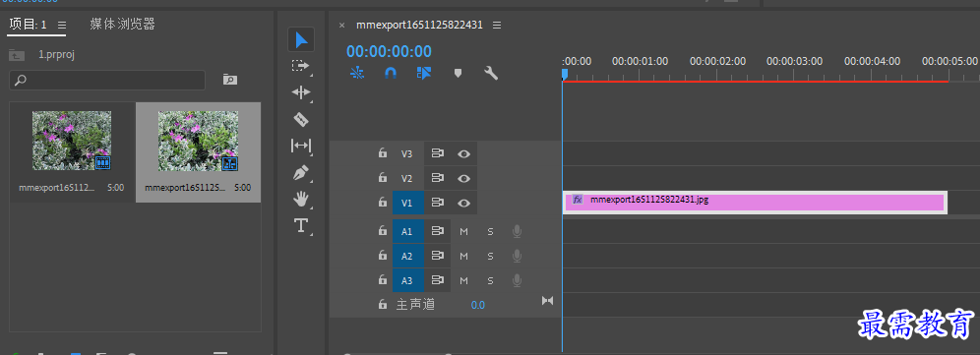
Task: Mute track A2
Action: [x=463, y=256]
